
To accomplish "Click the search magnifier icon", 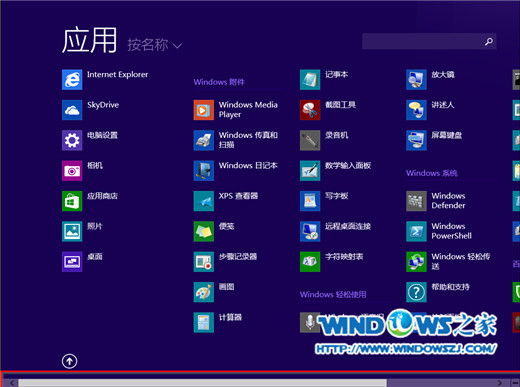I will pos(489,41).
